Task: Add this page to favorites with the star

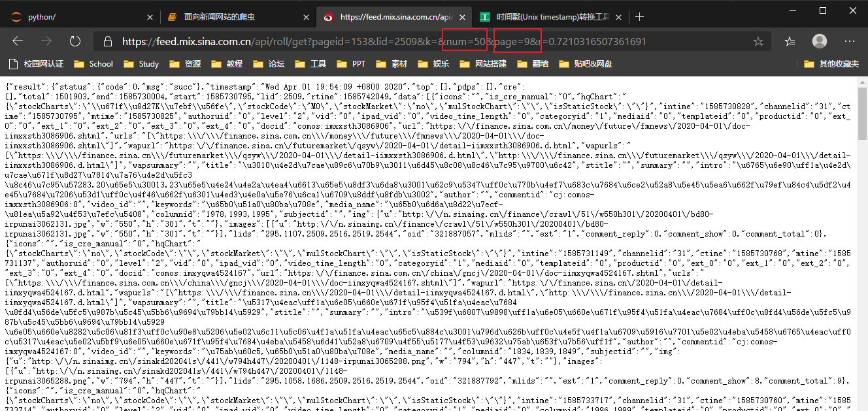Action: [758, 42]
